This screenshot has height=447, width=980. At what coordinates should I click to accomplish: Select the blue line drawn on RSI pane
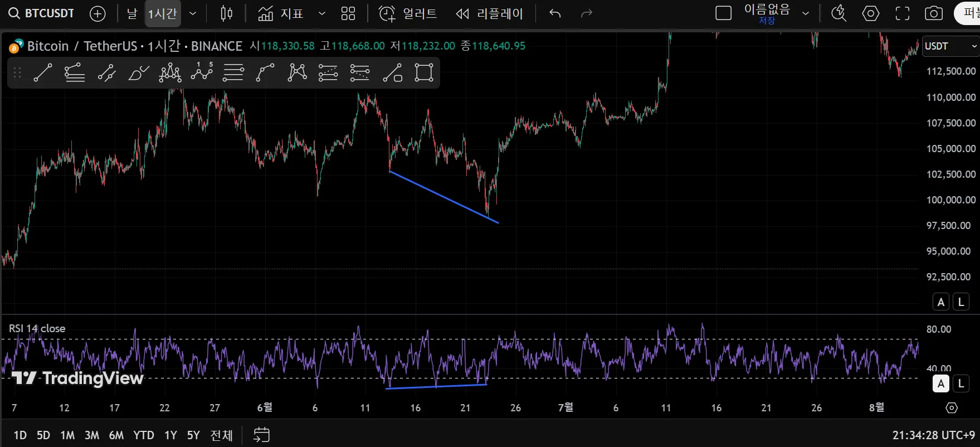(x=436, y=386)
